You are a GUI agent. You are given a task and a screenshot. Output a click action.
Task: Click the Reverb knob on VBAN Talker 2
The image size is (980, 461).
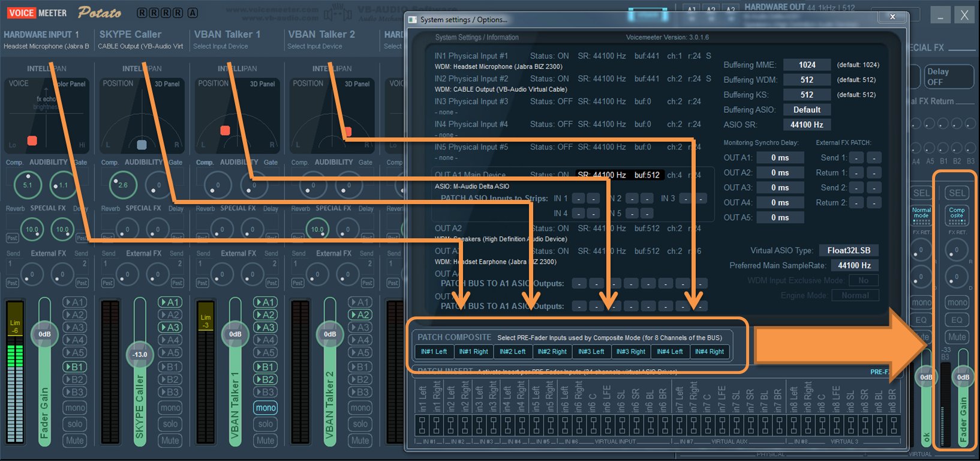pos(317,229)
